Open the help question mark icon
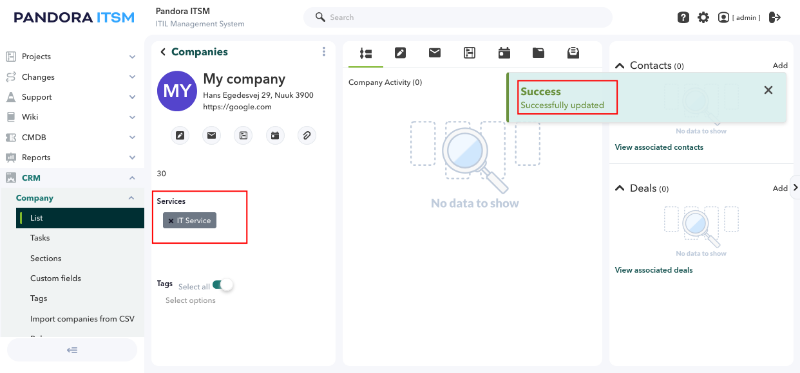800x373 pixels. point(683,17)
